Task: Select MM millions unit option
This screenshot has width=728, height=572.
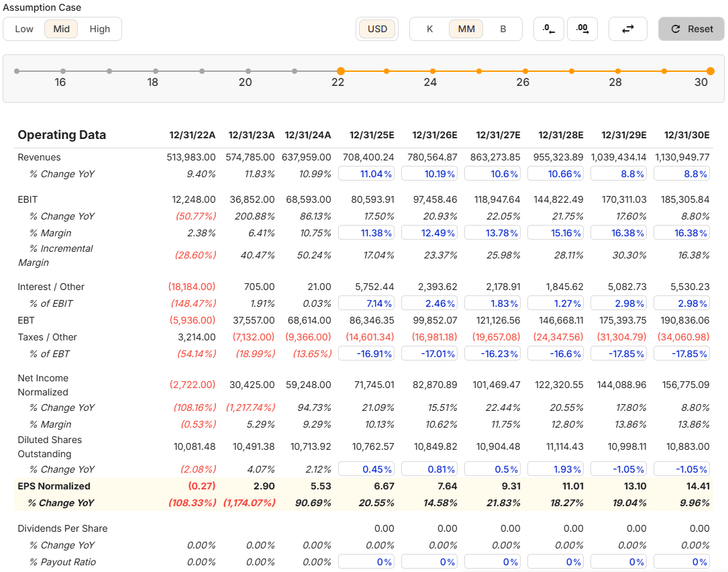Action: [x=466, y=29]
